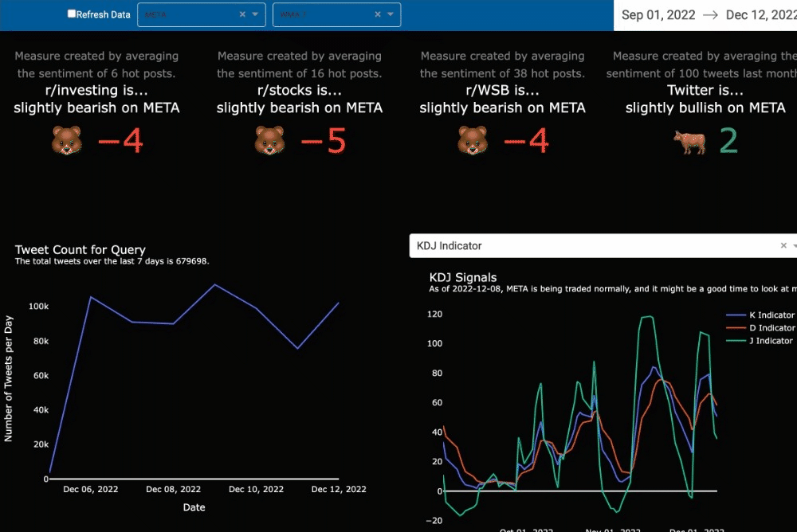Image resolution: width=797 pixels, height=532 pixels.
Task: Click the 100k y-axis tick label
Action: 38,307
